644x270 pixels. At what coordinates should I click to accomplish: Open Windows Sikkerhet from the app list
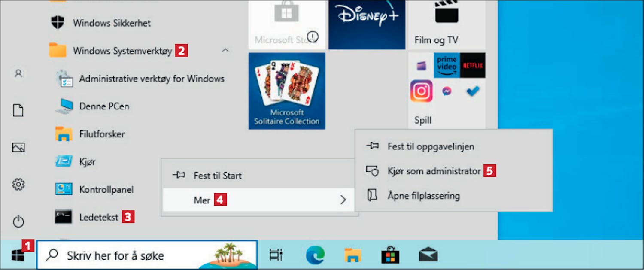[112, 23]
